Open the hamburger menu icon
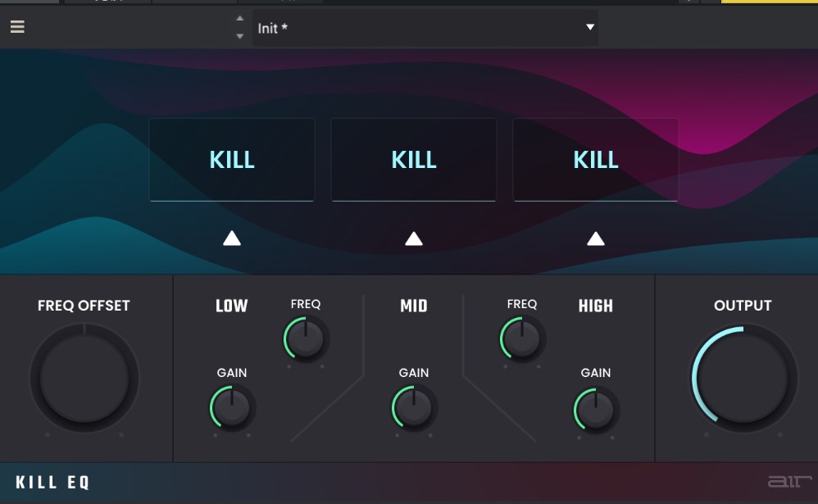 pyautogui.click(x=17, y=27)
